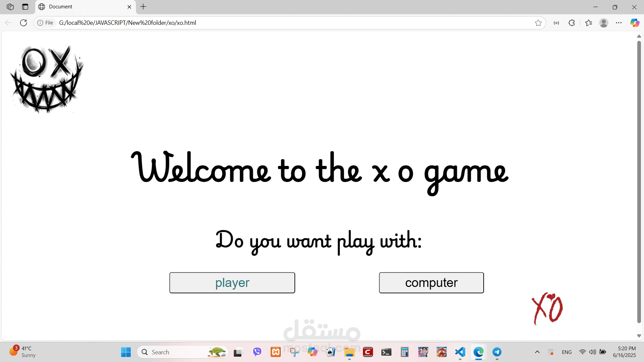
Task: Open Telegram from the taskbar
Action: click(x=497, y=352)
